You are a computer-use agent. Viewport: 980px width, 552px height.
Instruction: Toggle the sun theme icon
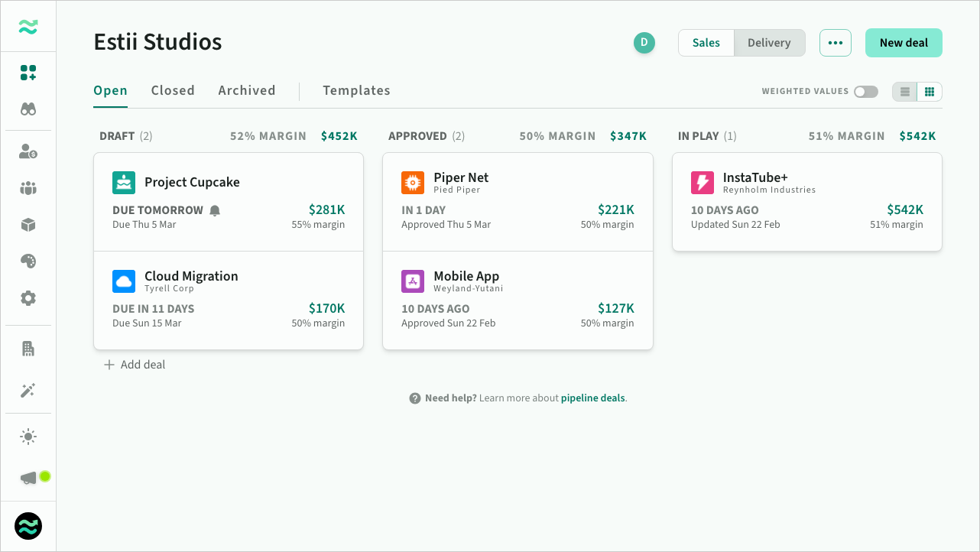pyautogui.click(x=28, y=437)
